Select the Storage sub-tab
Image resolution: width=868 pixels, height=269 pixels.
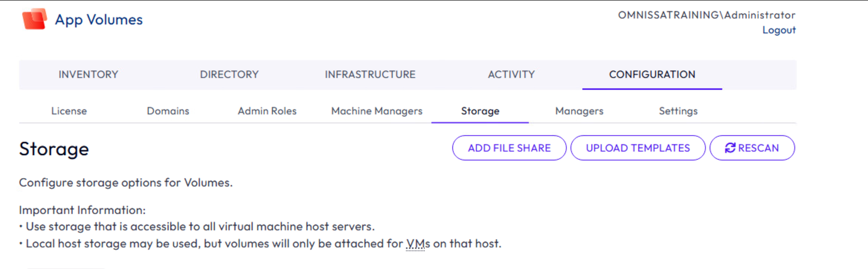point(480,111)
